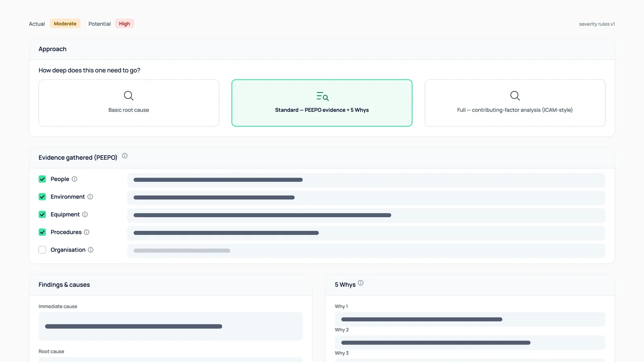Click the info icon beside Evidence gathered (PEEPO)
The image size is (644, 362).
click(125, 156)
